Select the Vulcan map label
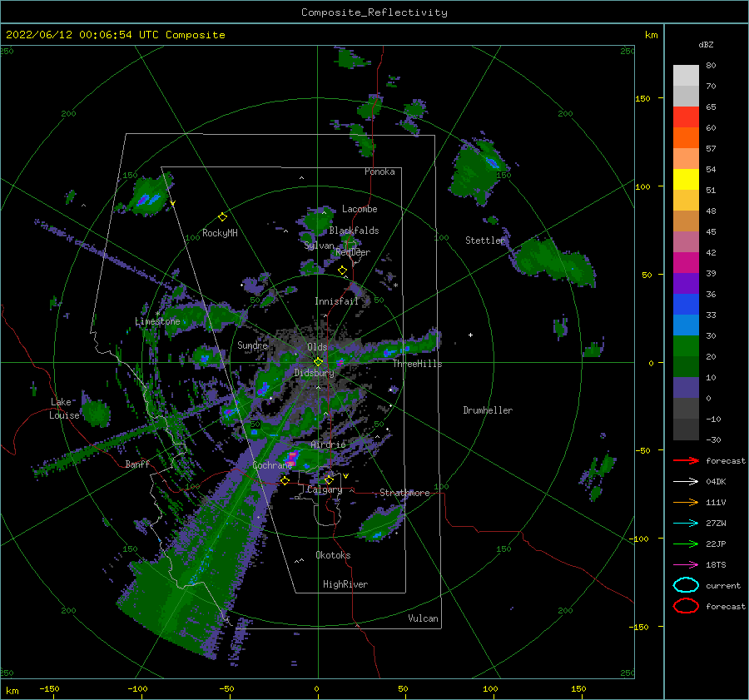Screen dimensions: 749x700 pos(424,618)
